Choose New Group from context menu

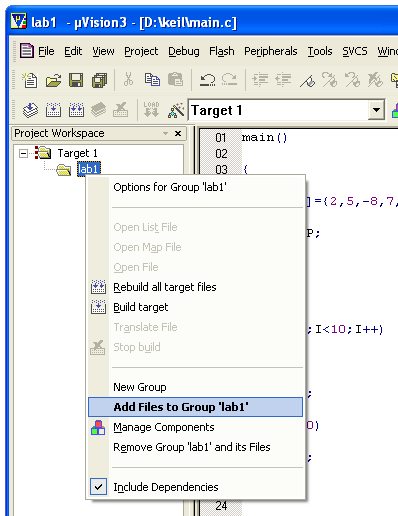pos(195,387)
